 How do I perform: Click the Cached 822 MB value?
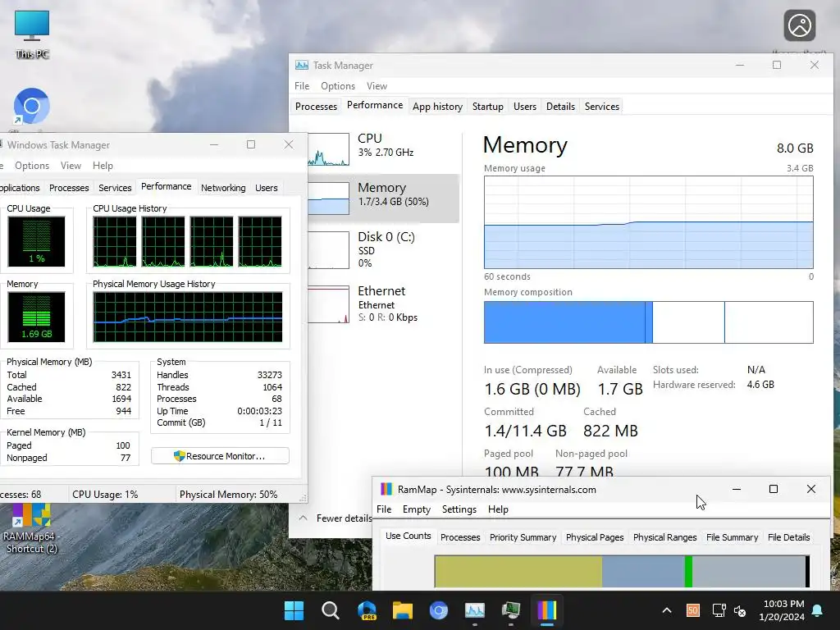(610, 431)
